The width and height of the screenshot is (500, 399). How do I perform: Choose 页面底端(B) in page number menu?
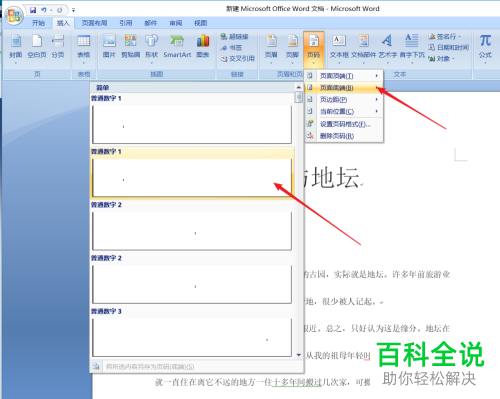tap(344, 88)
